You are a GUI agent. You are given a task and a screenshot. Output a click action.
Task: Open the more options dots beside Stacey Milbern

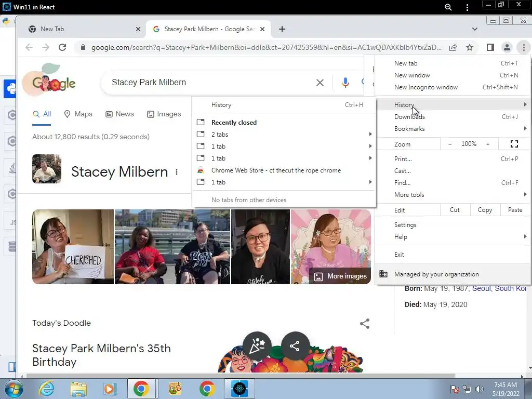click(x=177, y=172)
